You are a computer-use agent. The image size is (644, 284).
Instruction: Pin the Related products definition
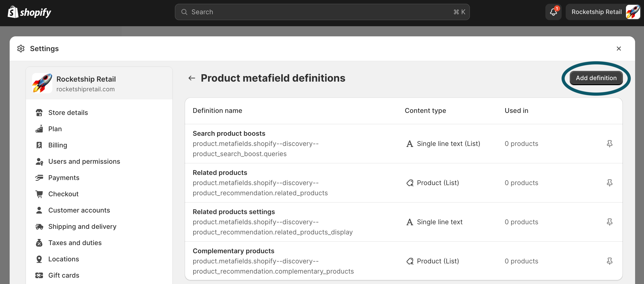click(609, 183)
